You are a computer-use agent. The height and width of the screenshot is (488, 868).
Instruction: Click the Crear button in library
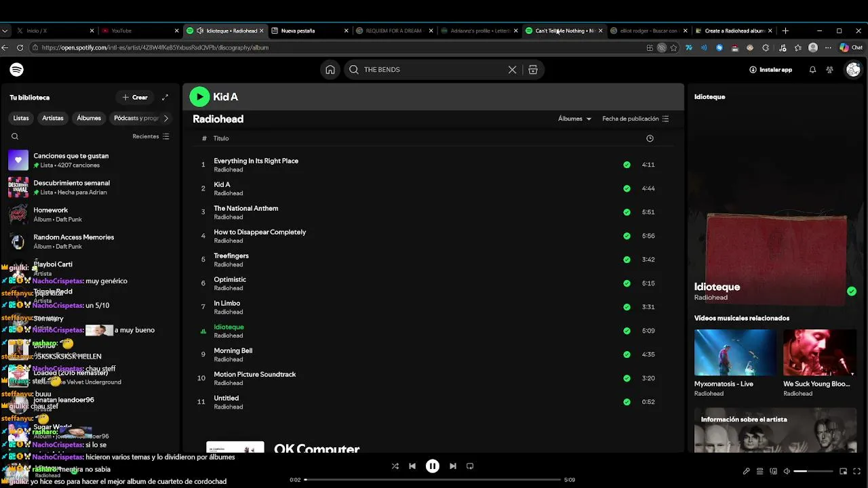coord(135,98)
